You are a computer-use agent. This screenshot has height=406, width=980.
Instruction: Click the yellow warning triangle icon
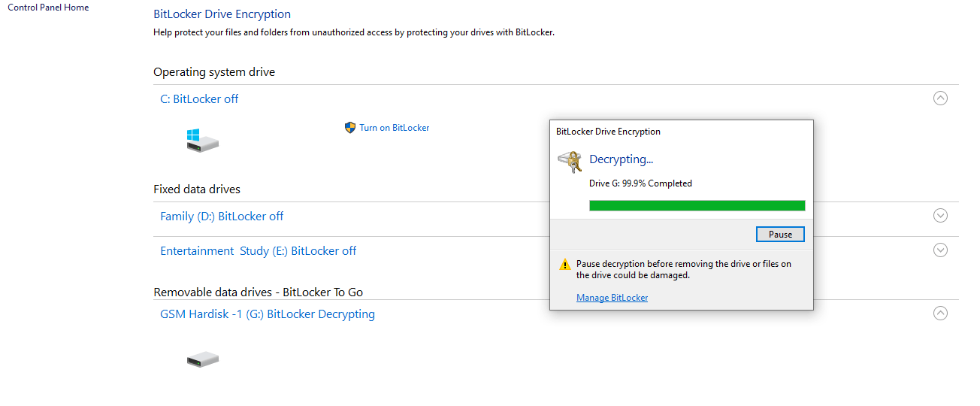coord(564,265)
